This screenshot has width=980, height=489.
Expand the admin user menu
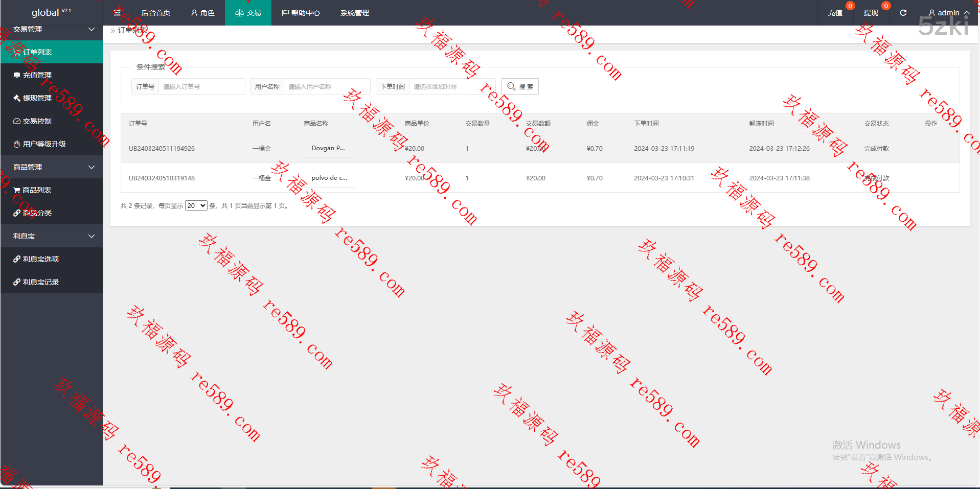pos(948,13)
